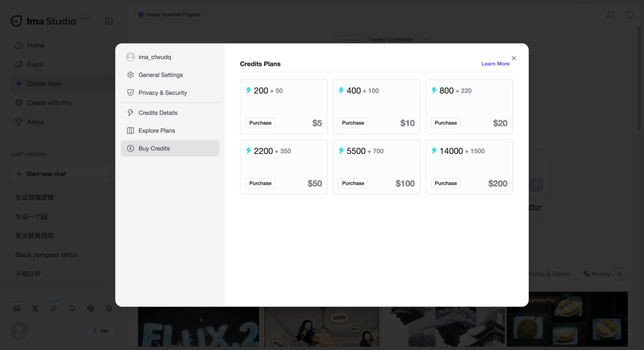Click the X (Twitter) icon
Viewport: 644px width, 350px height.
coord(35,308)
